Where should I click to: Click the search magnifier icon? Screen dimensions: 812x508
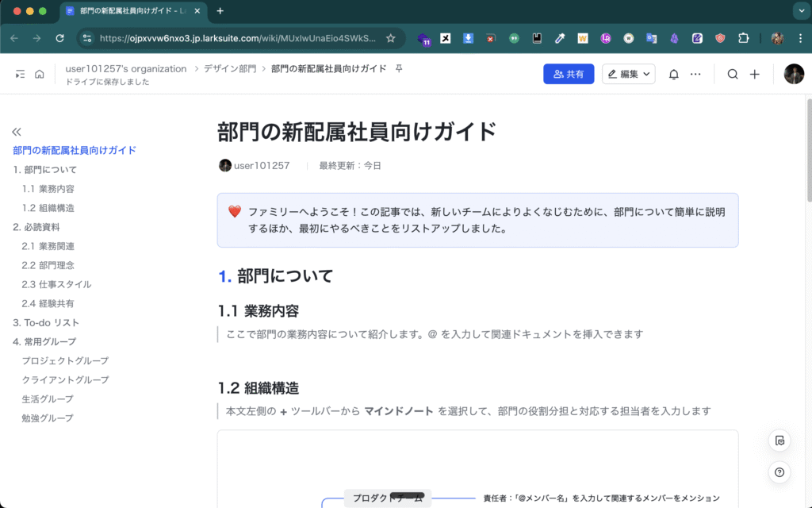coord(733,74)
